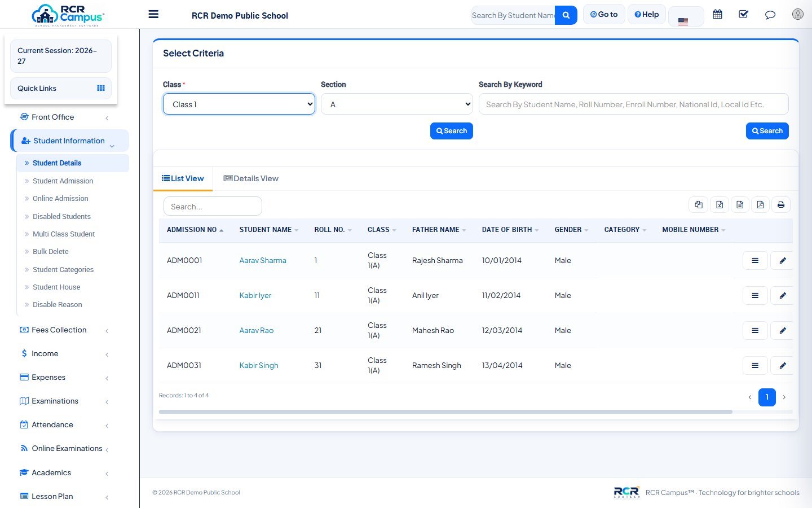Open the chat messages icon

point(770,15)
